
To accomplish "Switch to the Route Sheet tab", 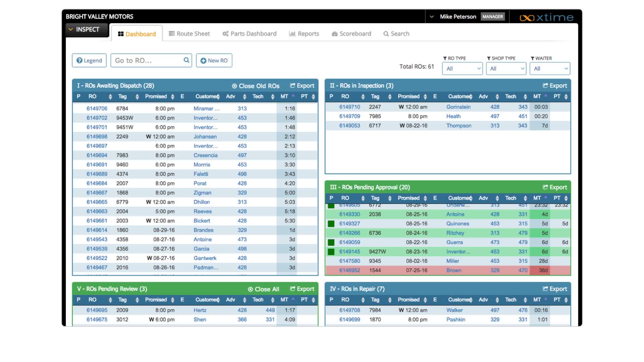I will tap(190, 34).
